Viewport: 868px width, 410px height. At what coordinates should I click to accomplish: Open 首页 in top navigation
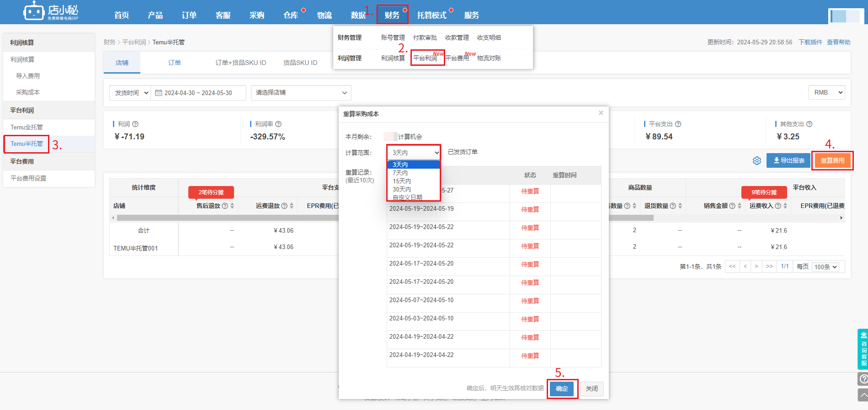pos(122,15)
